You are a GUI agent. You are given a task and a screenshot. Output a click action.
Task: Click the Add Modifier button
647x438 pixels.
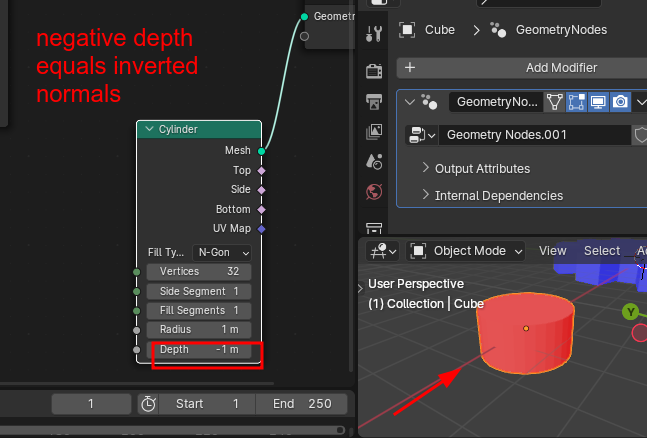520,67
